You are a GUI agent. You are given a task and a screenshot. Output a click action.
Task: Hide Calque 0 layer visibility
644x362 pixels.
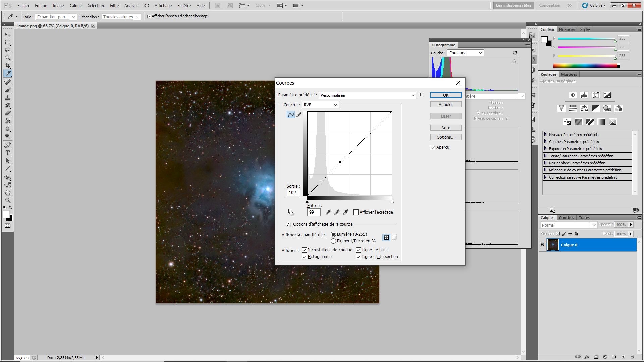(542, 245)
